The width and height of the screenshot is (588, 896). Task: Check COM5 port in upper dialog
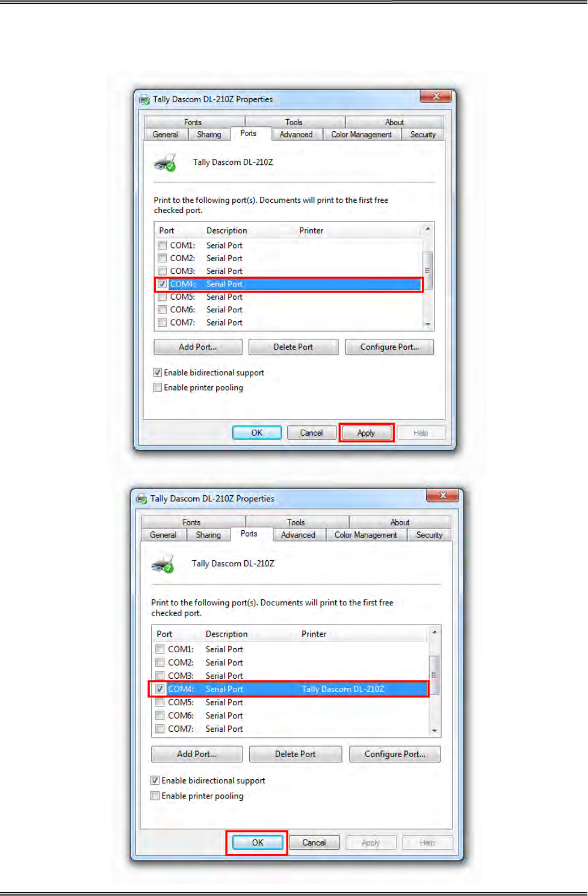pos(162,297)
